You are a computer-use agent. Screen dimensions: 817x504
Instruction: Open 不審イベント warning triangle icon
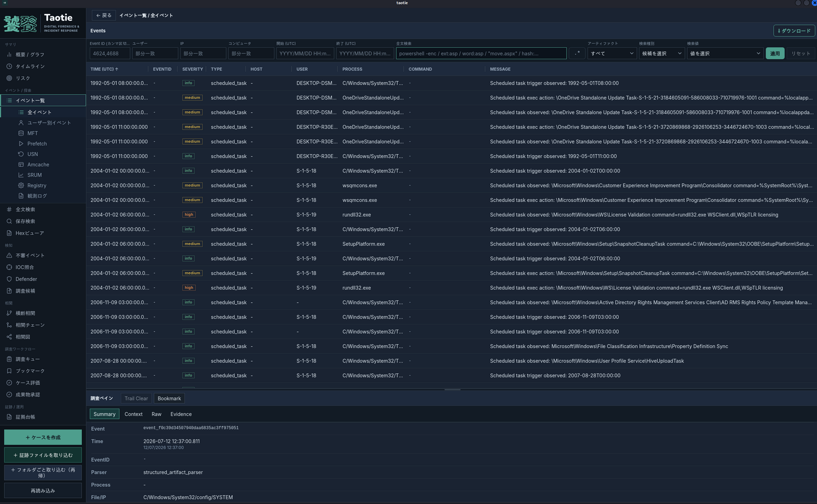(9, 255)
